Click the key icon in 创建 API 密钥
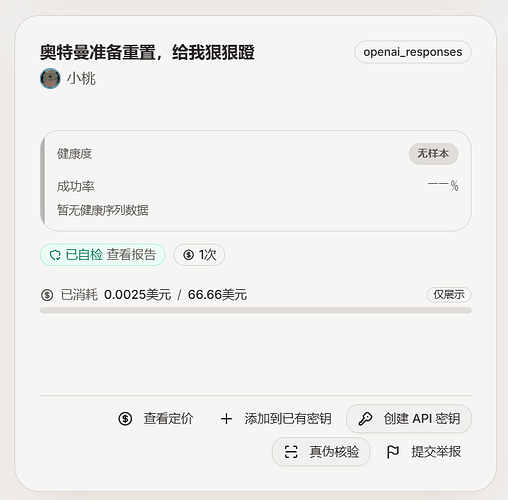The height and width of the screenshot is (500, 508). pyautogui.click(x=365, y=419)
